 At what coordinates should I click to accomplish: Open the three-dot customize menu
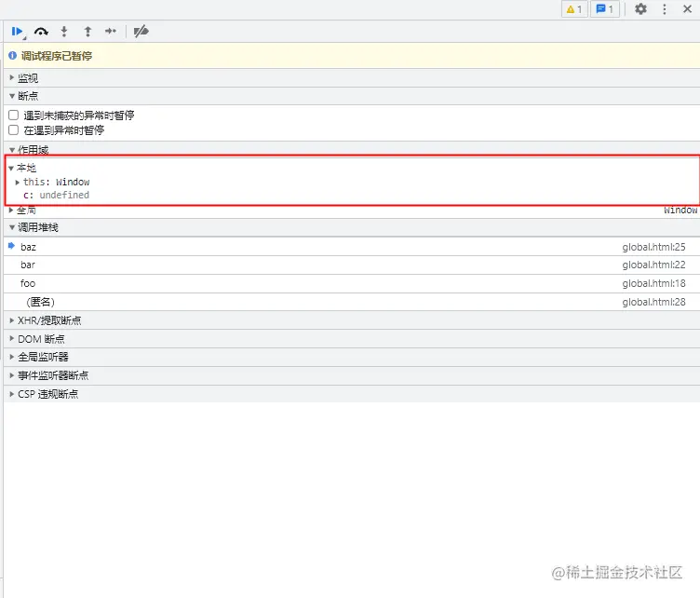665,9
